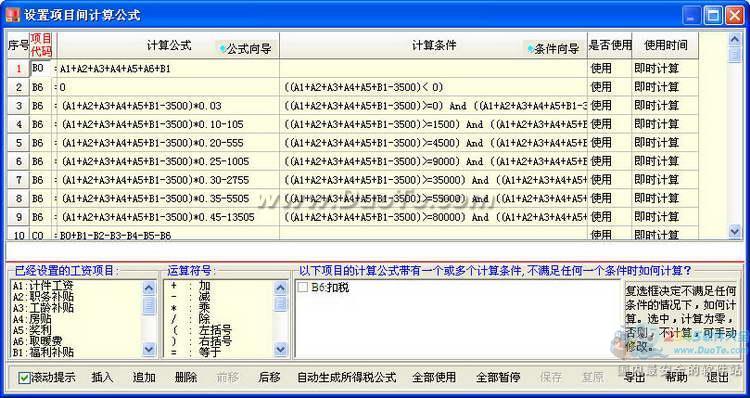
Task: Click the 使用时间 column header
Action: click(x=665, y=45)
